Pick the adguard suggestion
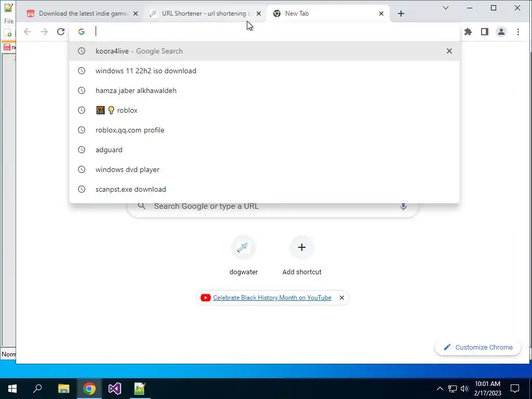The image size is (532, 399). [x=264, y=150]
